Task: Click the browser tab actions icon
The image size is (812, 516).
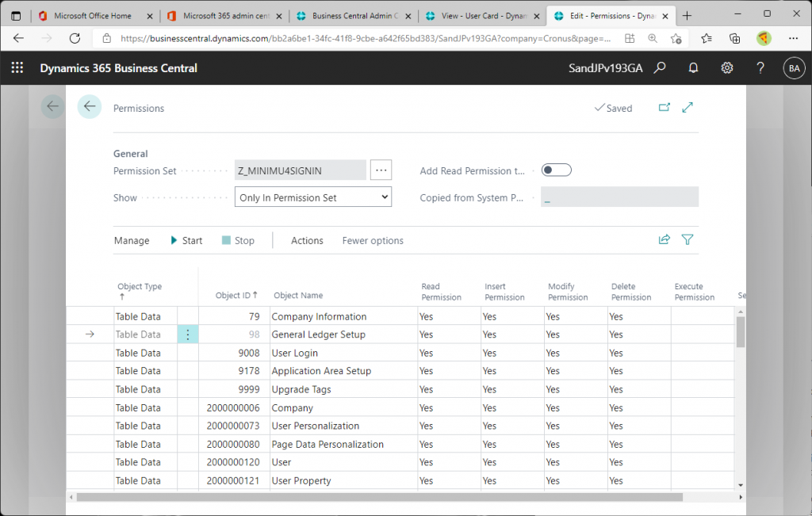Action: click(16, 16)
